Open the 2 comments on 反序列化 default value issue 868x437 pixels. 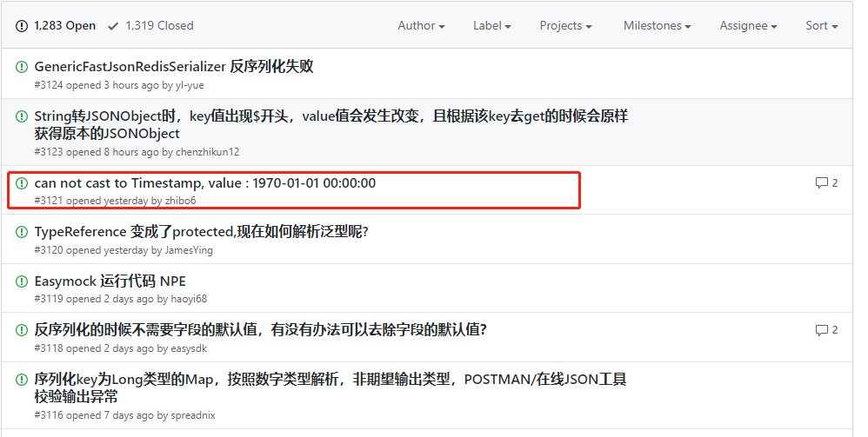click(826, 330)
